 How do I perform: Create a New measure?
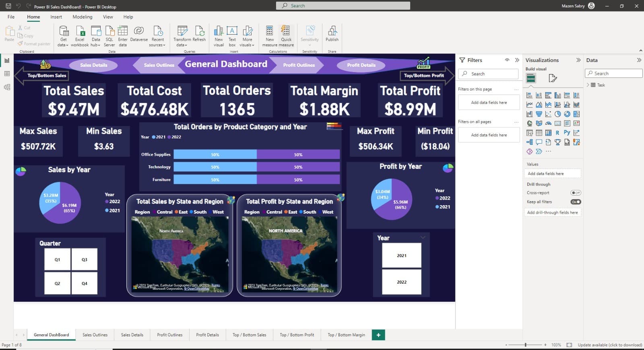[270, 36]
